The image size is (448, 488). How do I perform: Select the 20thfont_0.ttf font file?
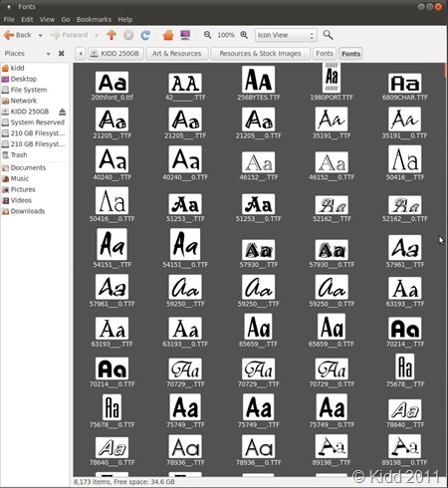coord(112,86)
